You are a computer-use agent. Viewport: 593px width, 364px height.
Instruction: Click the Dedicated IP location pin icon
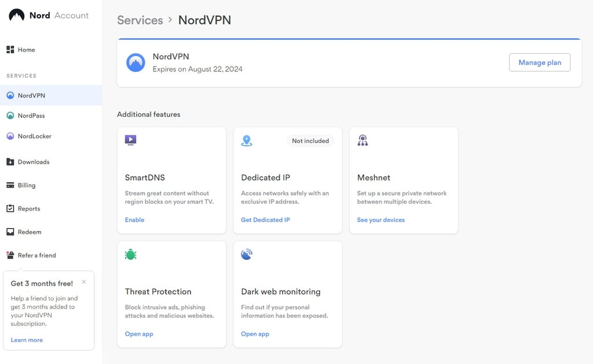[247, 141]
